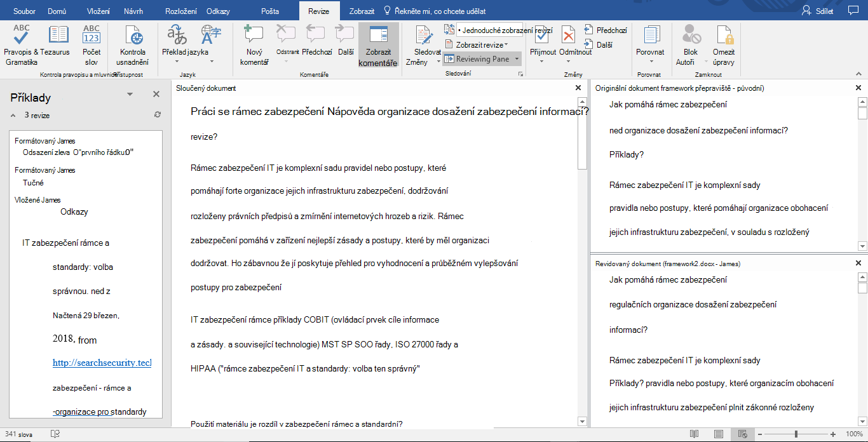Image resolution: width=868 pixels, height=442 pixels.
Task: Run Kontrola usnadnění accessibility check
Action: 133,46
